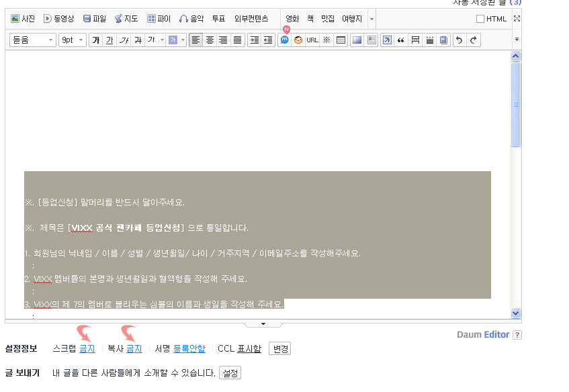Open the 영화 search tab

pyautogui.click(x=292, y=19)
